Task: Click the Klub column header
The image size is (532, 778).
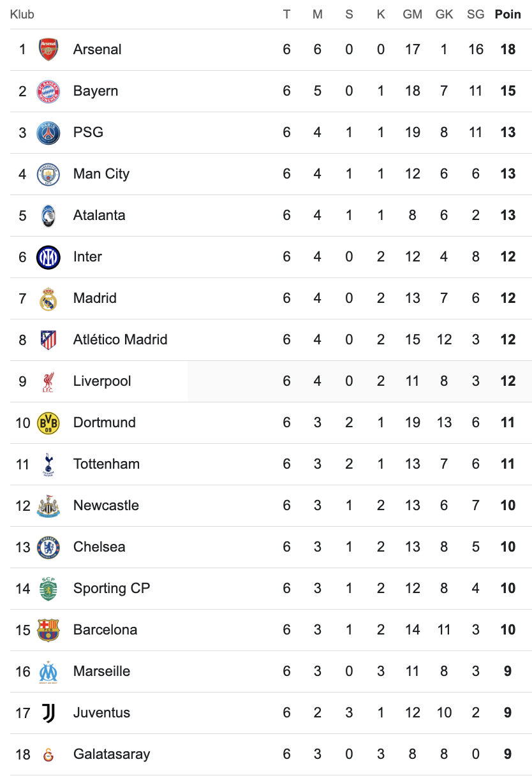Action: pos(22,14)
